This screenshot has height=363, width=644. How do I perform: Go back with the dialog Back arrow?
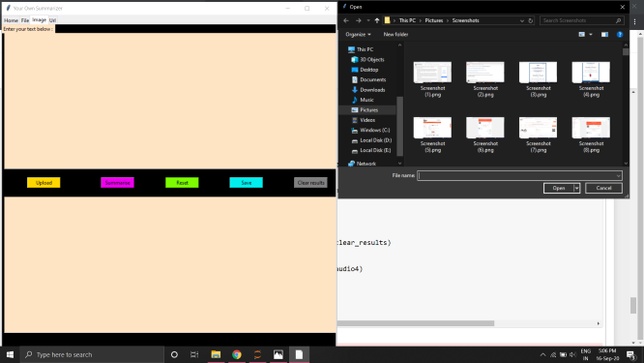[346, 20]
